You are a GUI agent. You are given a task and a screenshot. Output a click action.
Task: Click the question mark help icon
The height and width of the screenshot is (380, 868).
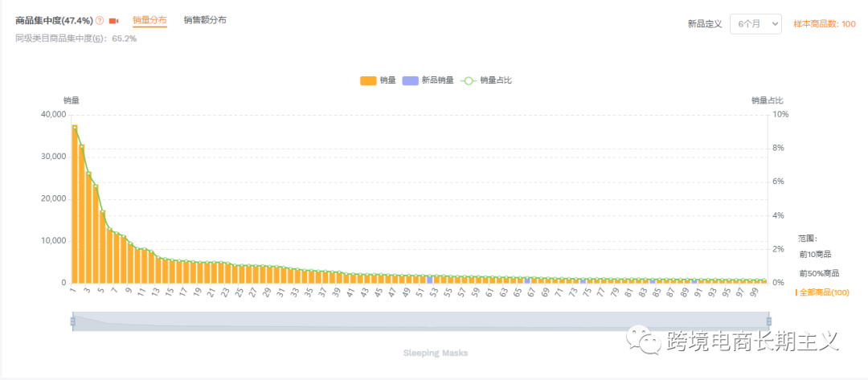pos(100,20)
